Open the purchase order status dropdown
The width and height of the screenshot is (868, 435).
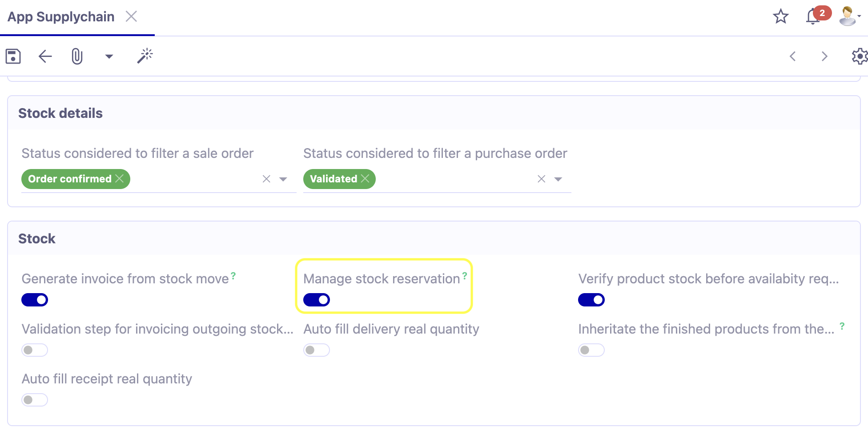559,179
